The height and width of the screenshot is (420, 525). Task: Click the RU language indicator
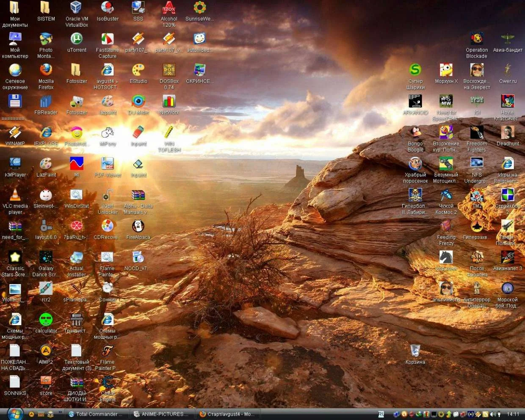[381, 414]
